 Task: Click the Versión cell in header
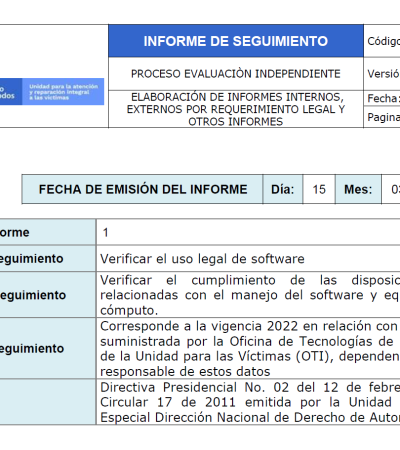pos(382,74)
